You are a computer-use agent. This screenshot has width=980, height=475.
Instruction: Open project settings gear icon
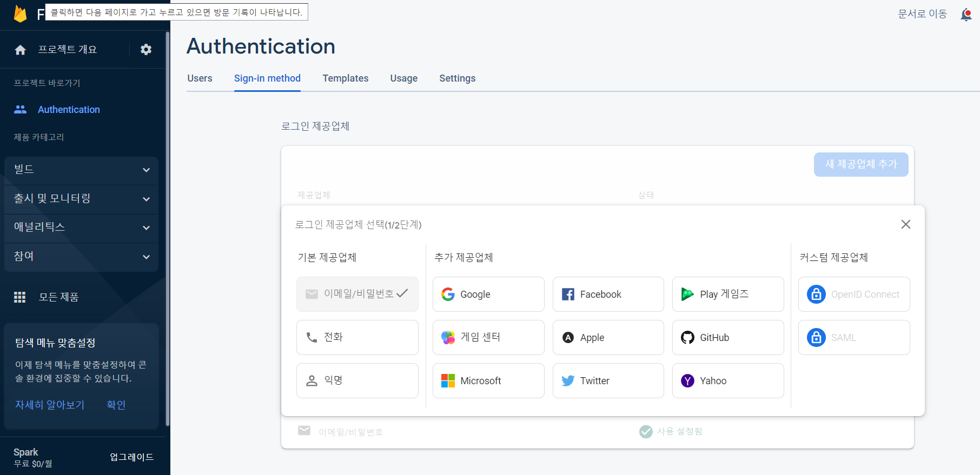tap(146, 50)
